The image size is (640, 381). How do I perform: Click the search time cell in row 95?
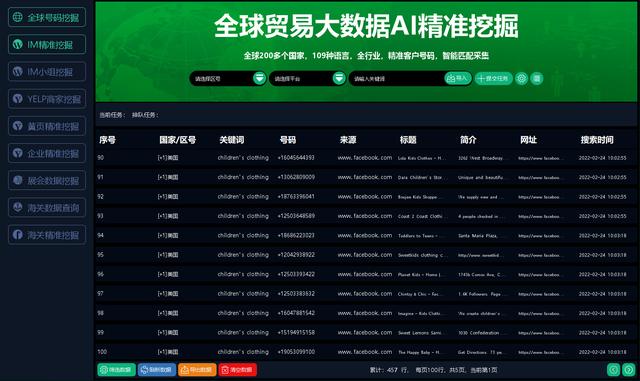coord(602,255)
